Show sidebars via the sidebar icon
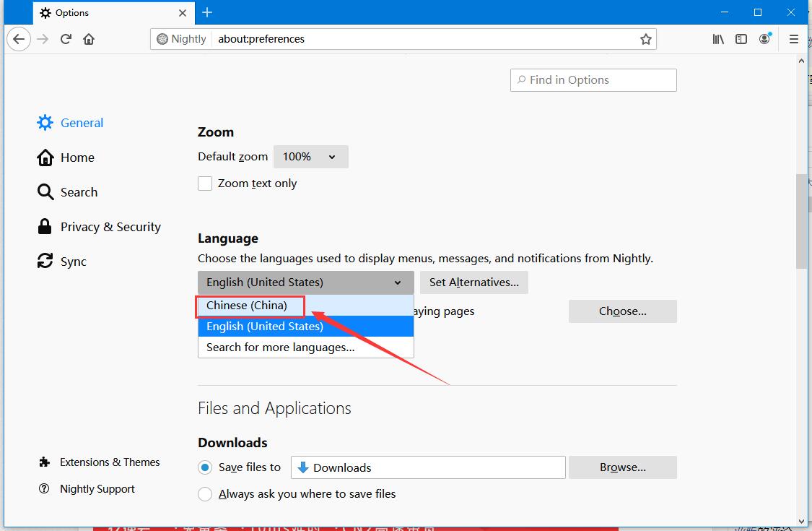The image size is (812, 531). 741,39
